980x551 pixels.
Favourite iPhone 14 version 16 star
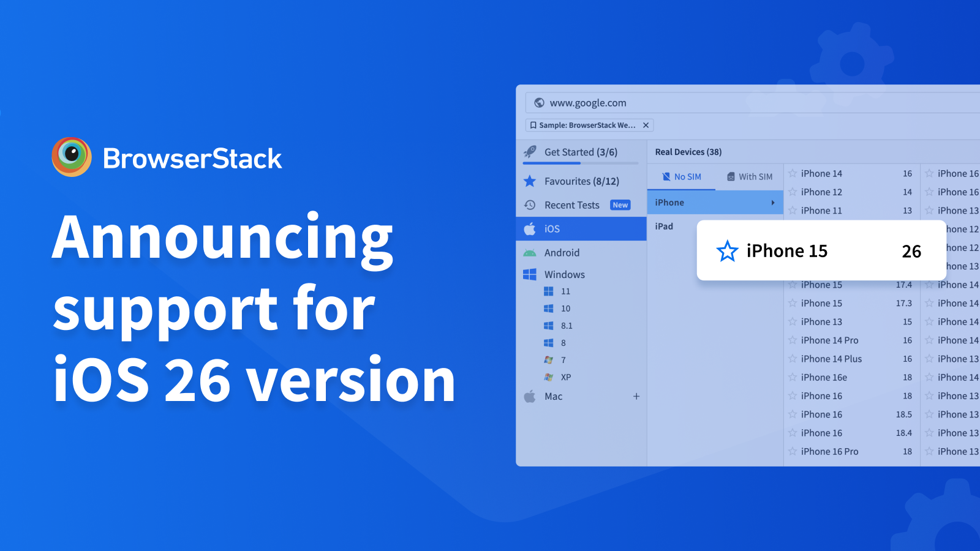tap(793, 173)
